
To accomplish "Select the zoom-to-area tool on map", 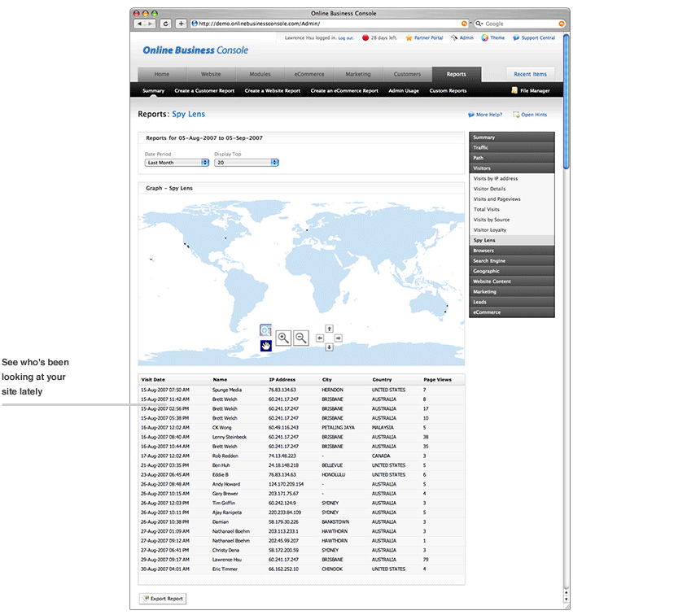I will 266,330.
